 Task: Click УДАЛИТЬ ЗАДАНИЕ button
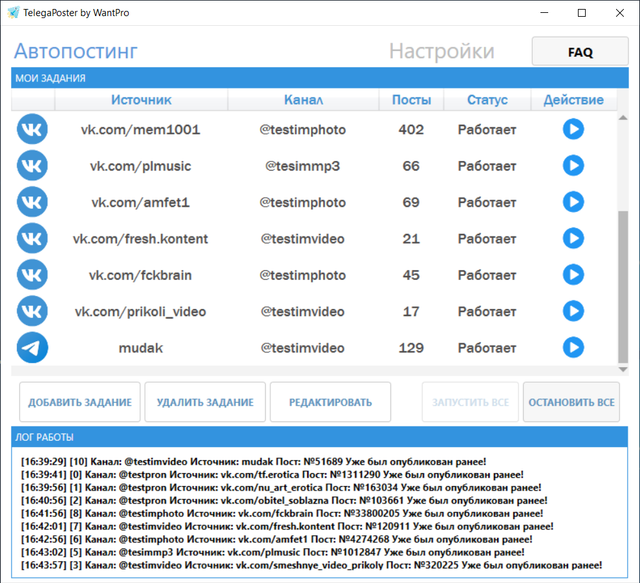point(205,402)
